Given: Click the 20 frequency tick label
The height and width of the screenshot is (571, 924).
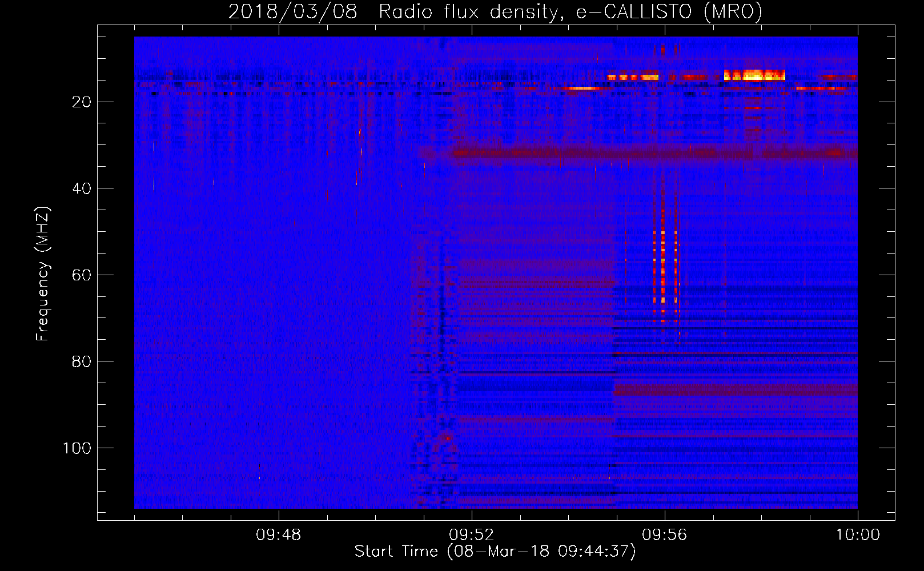Looking at the screenshot, I should pyautogui.click(x=82, y=102).
